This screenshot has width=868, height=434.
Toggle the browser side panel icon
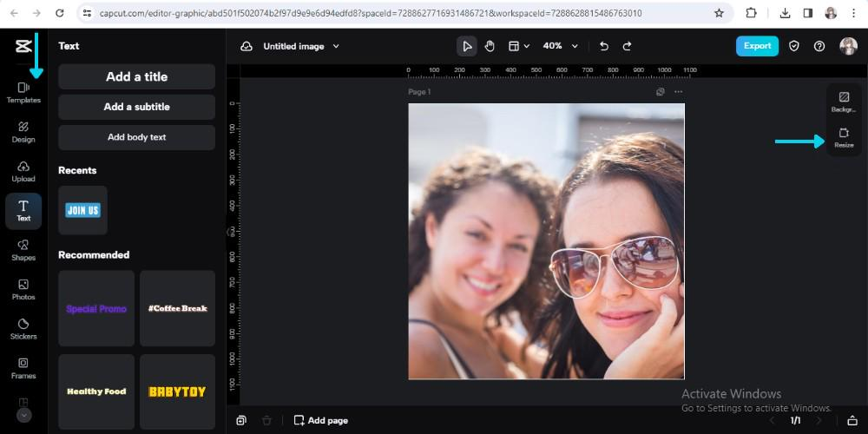pyautogui.click(x=807, y=13)
